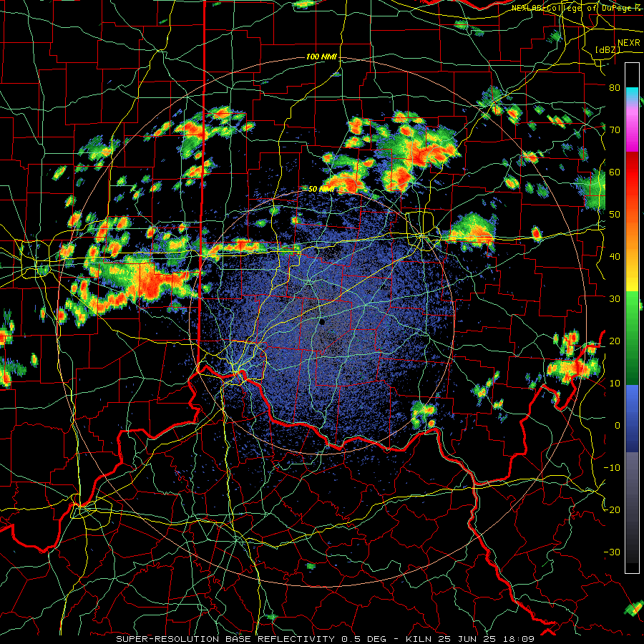Screen dimensions: 644x644
Task: Click the blue segment of the color bar
Action: pos(632,418)
